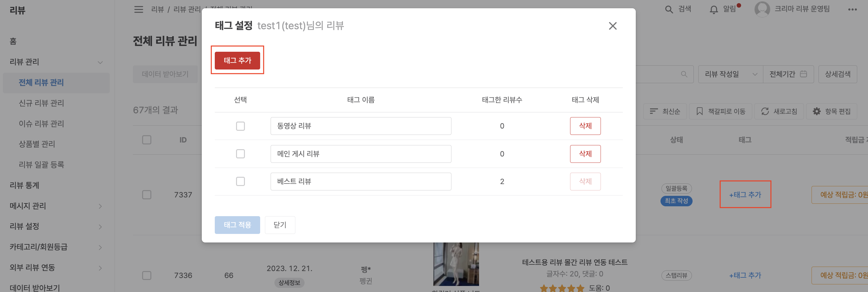Select the 메인 게시 리뷰 tag checkbox
Image resolution: width=868 pixels, height=292 pixels.
click(x=240, y=154)
